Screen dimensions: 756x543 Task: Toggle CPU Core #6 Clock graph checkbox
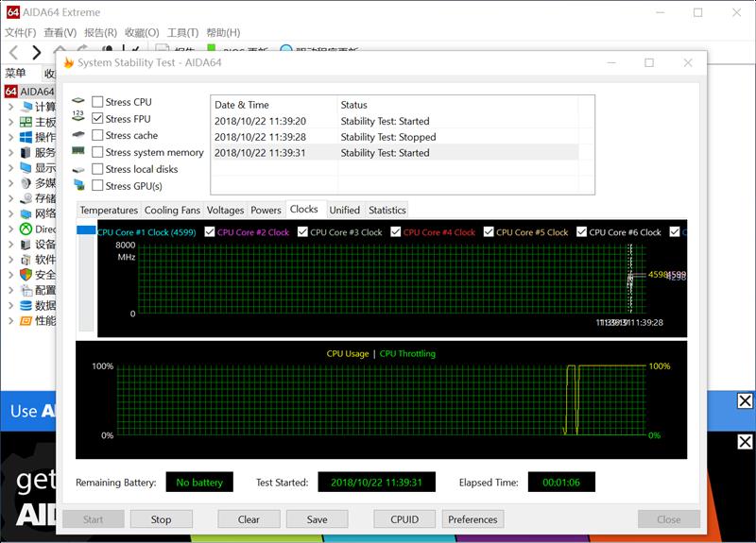581,231
